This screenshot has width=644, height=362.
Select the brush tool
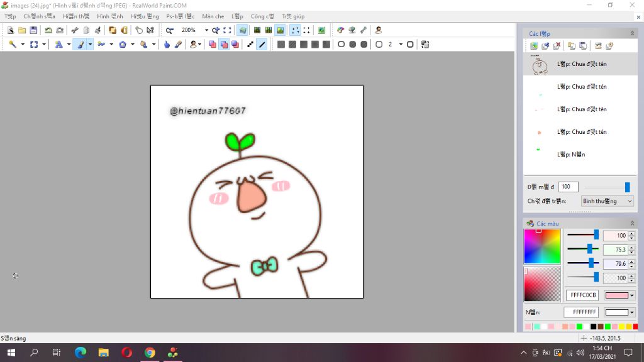click(80, 45)
